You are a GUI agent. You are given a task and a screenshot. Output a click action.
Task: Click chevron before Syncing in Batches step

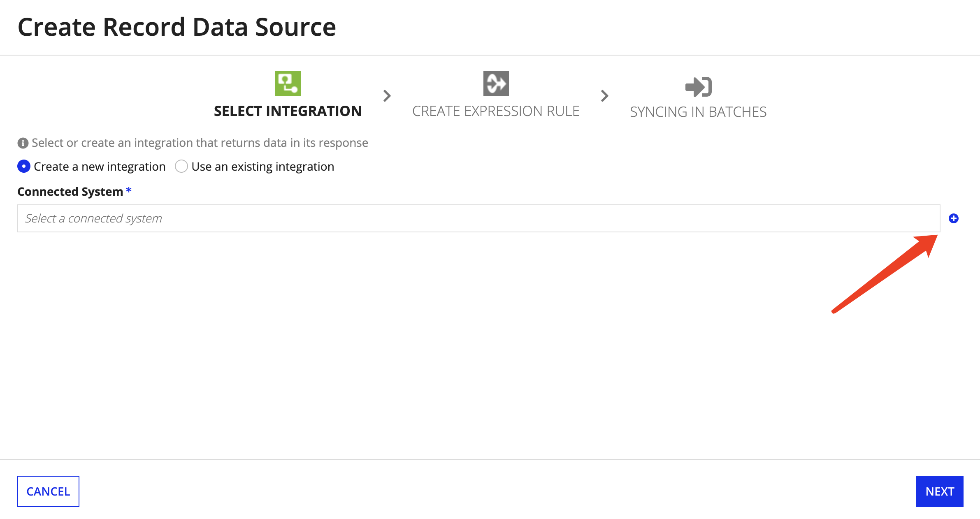[x=604, y=96]
